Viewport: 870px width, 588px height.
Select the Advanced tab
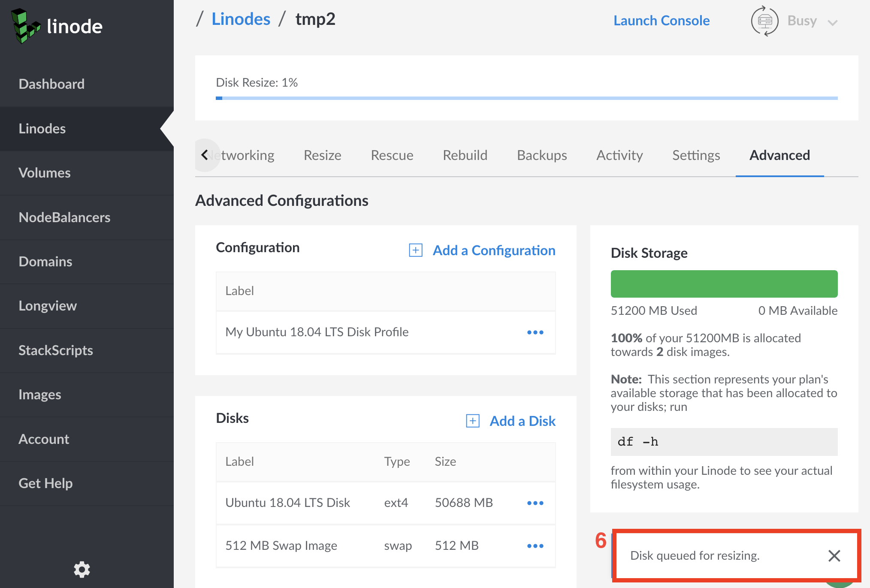779,155
